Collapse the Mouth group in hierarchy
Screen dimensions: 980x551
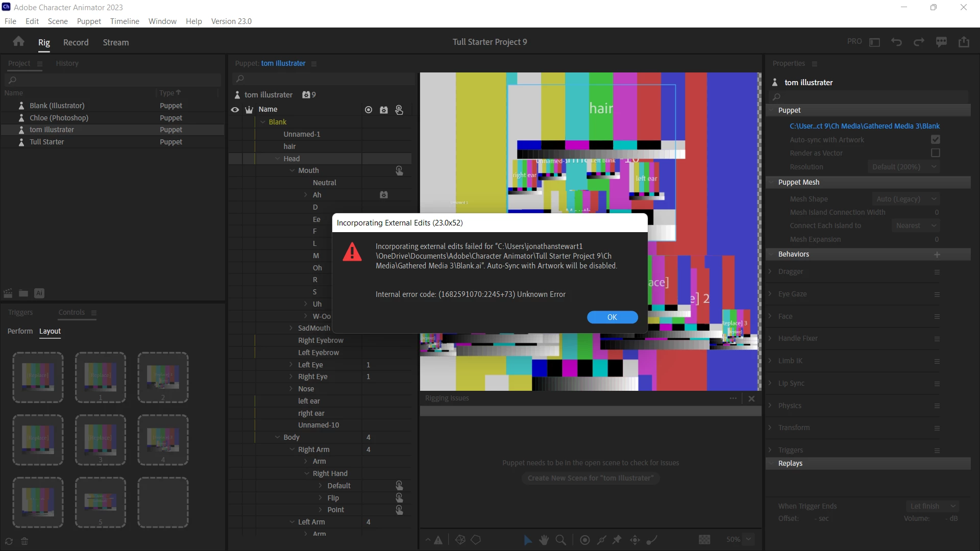click(x=292, y=170)
